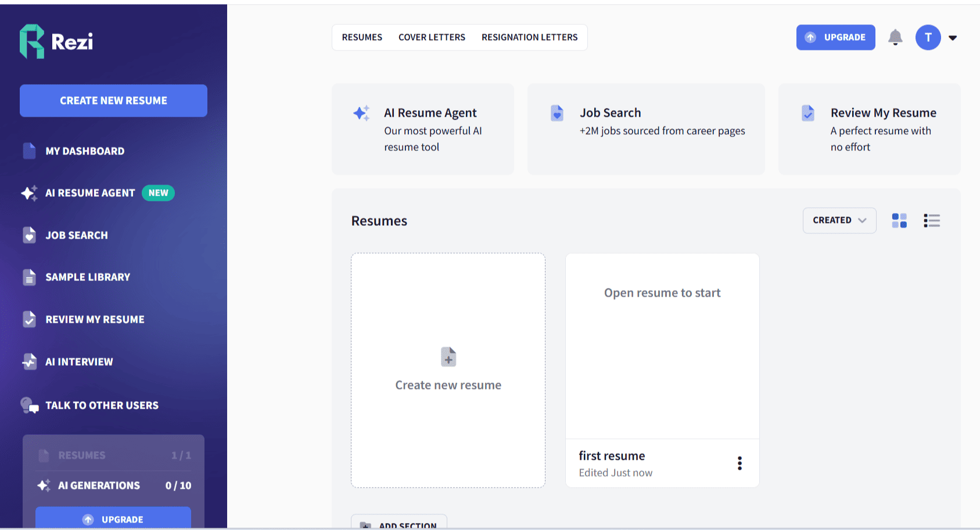This screenshot has height=530, width=980.
Task: Expand the account dropdown arrow
Action: 953,38
